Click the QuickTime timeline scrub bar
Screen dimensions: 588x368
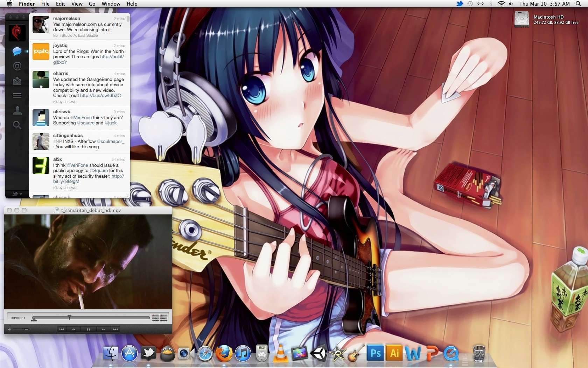91,318
